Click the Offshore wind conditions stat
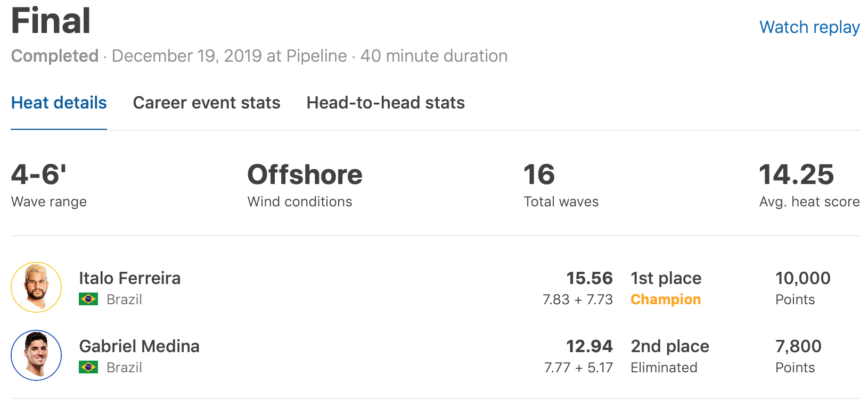 coord(305,175)
